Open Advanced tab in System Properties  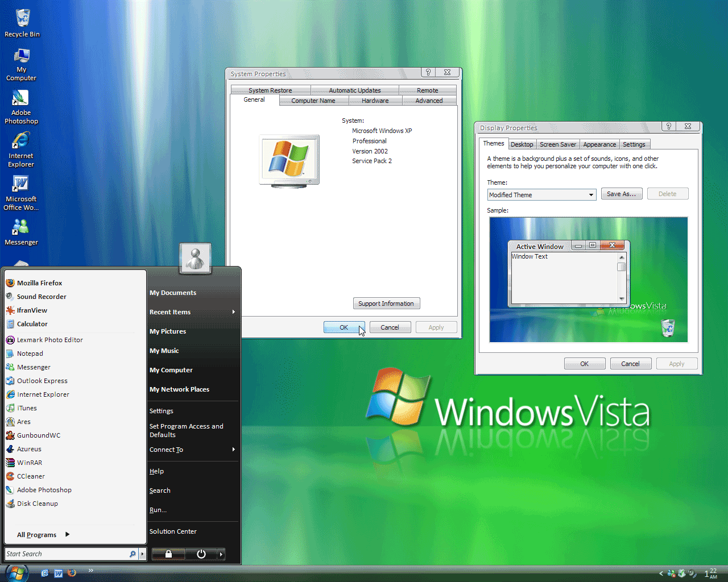click(429, 101)
